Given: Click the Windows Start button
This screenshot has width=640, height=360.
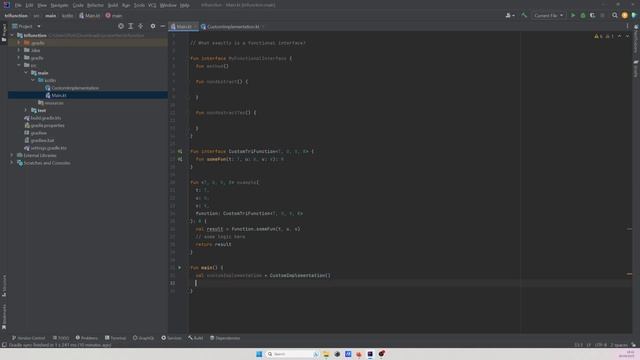Looking at the screenshot, I should (259, 354).
